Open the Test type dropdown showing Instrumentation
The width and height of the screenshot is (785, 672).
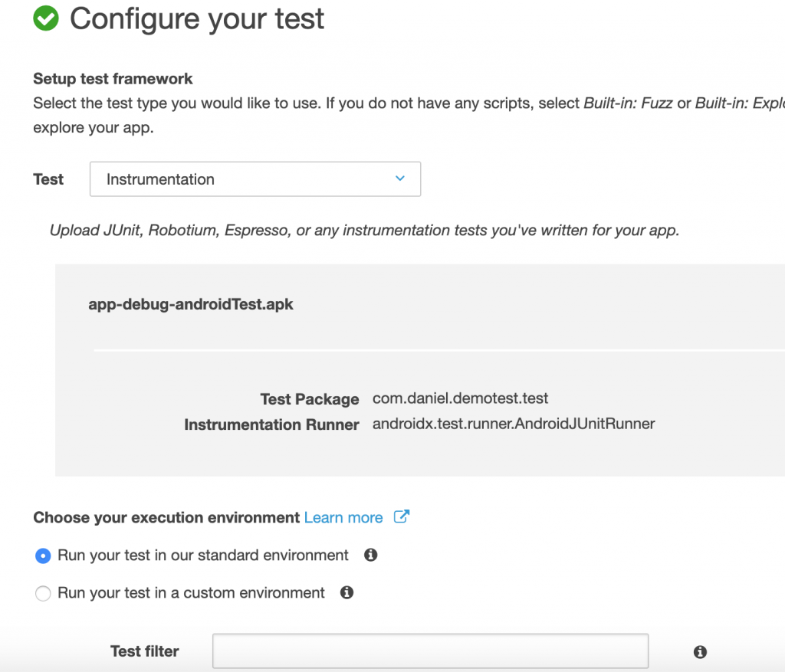255,179
